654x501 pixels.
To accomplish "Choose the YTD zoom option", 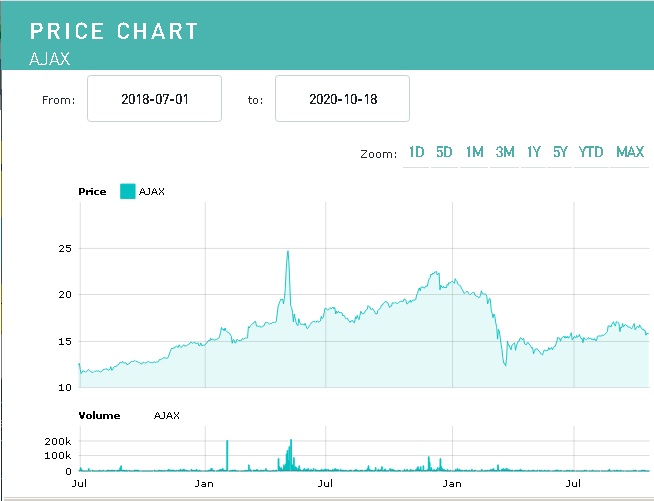I will (x=591, y=152).
